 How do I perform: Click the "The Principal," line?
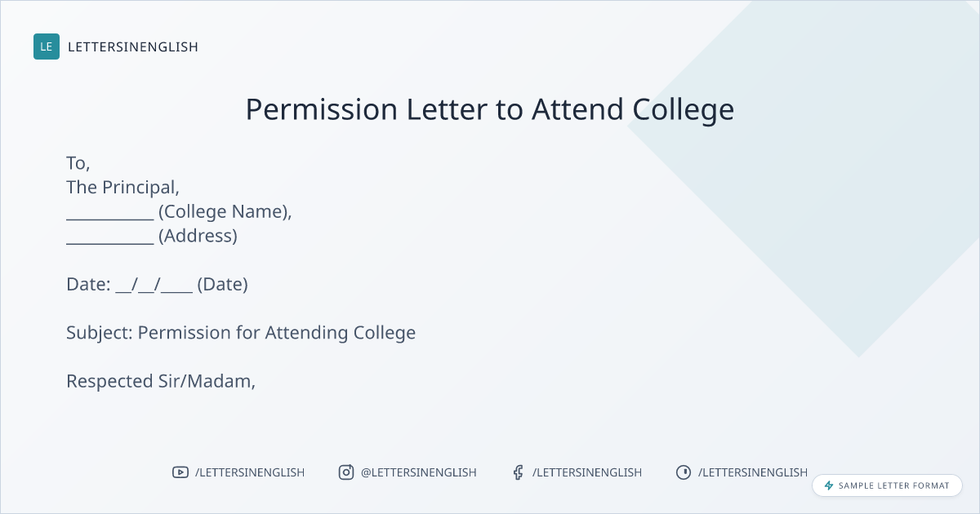pos(122,187)
